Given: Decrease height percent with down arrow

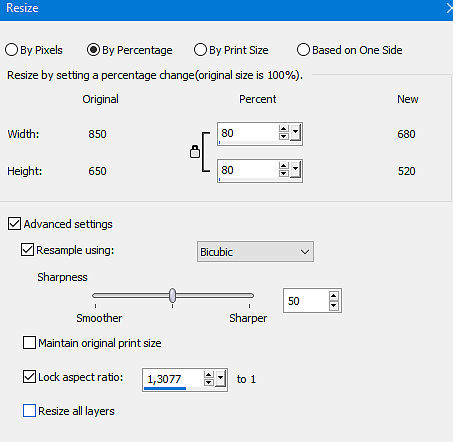Looking at the screenshot, I should coord(284,173).
